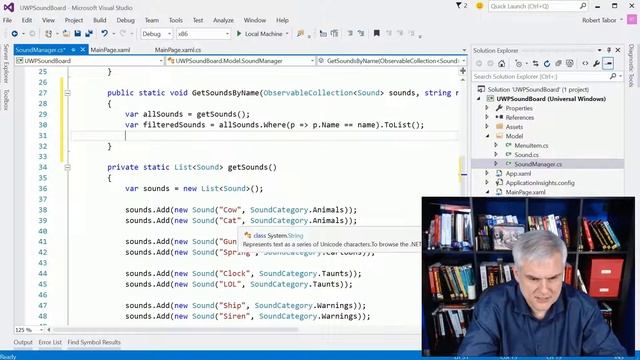Switch to the MainPage.xaml tab
The height and width of the screenshot is (360, 640).
(x=110, y=50)
